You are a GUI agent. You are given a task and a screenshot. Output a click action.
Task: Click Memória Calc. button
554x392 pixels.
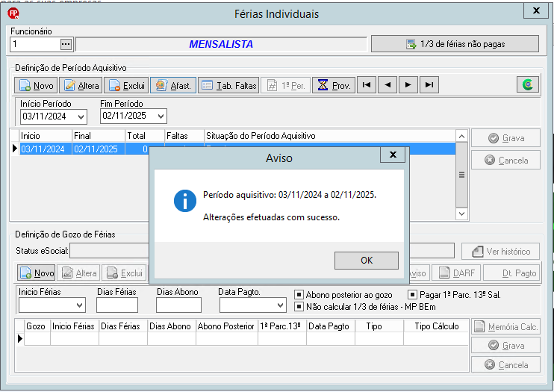[x=505, y=326]
